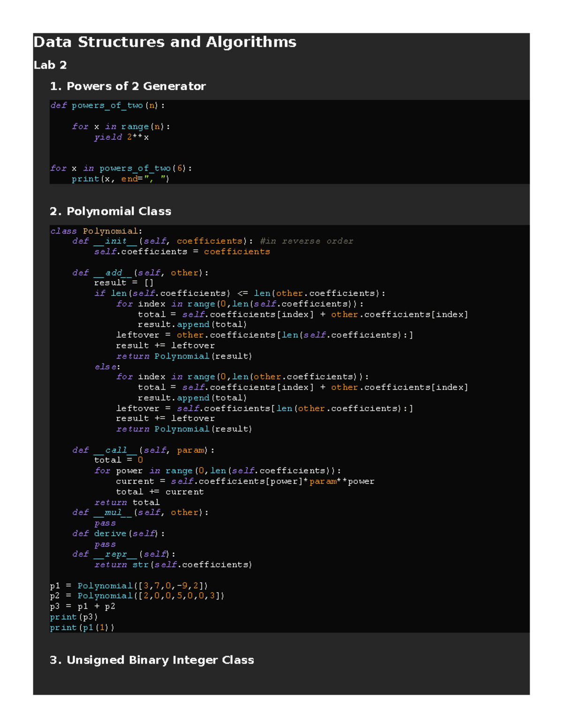The image size is (563, 728).
Task: Click the "1. Powers of 2 Generator" heading
Action: [x=128, y=86]
